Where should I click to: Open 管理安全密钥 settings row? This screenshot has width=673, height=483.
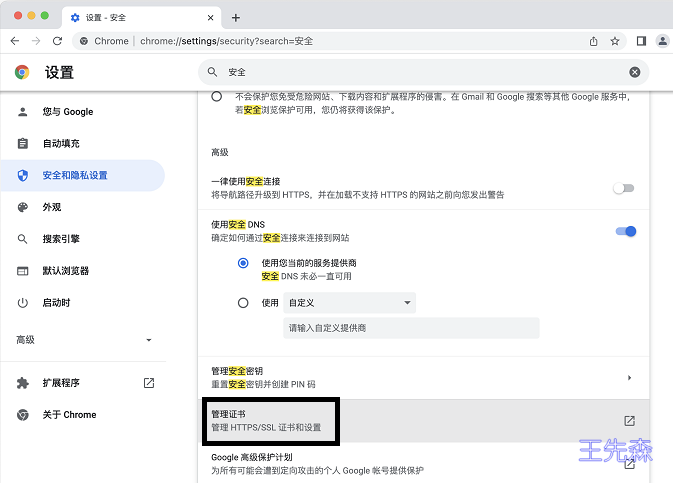(424, 378)
